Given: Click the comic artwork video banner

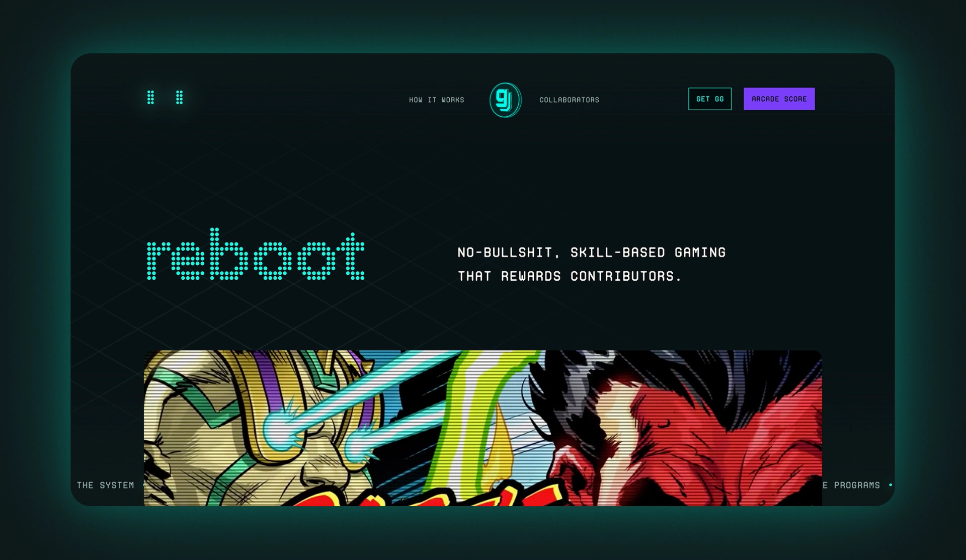Looking at the screenshot, I should click(482, 428).
